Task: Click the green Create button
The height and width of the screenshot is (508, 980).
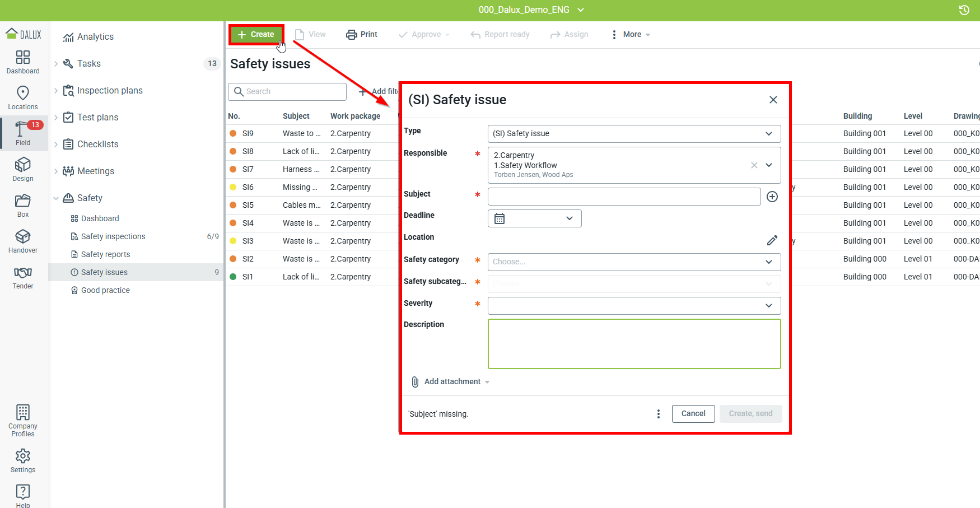Action: 256,34
